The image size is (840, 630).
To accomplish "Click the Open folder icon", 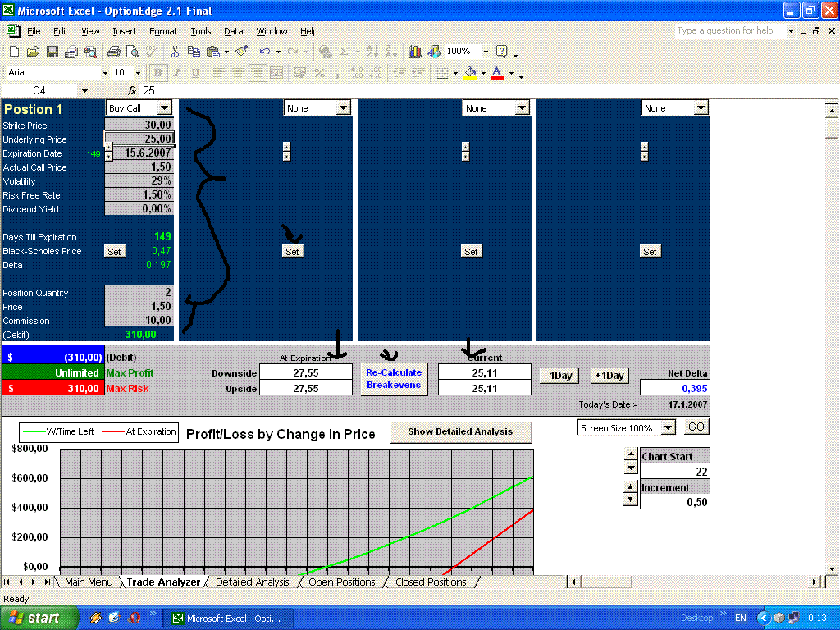I will (33, 52).
